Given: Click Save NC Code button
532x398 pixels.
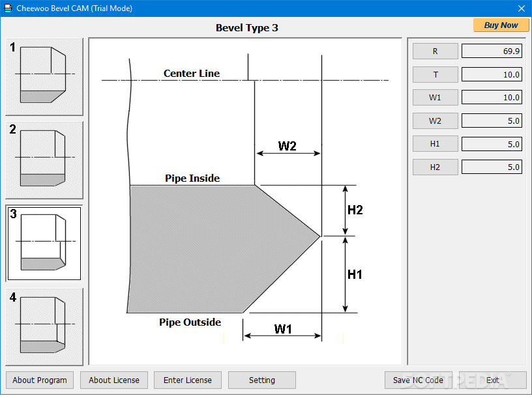Looking at the screenshot, I should (x=419, y=380).
